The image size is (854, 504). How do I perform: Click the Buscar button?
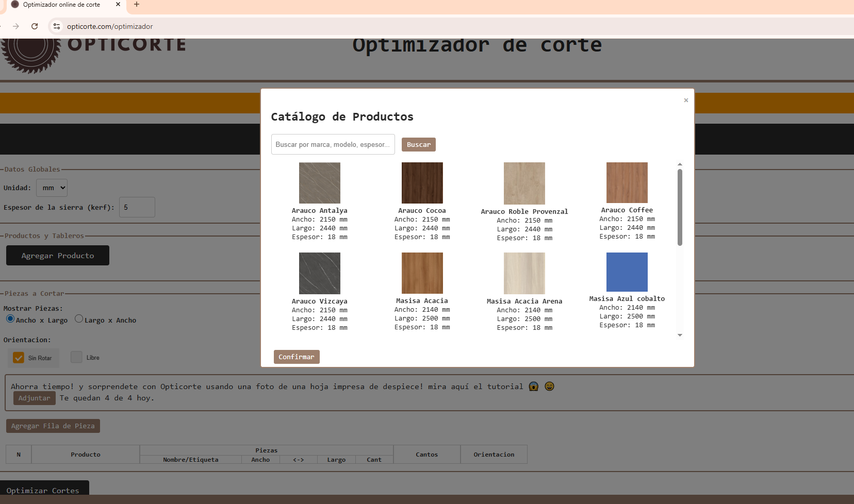418,144
